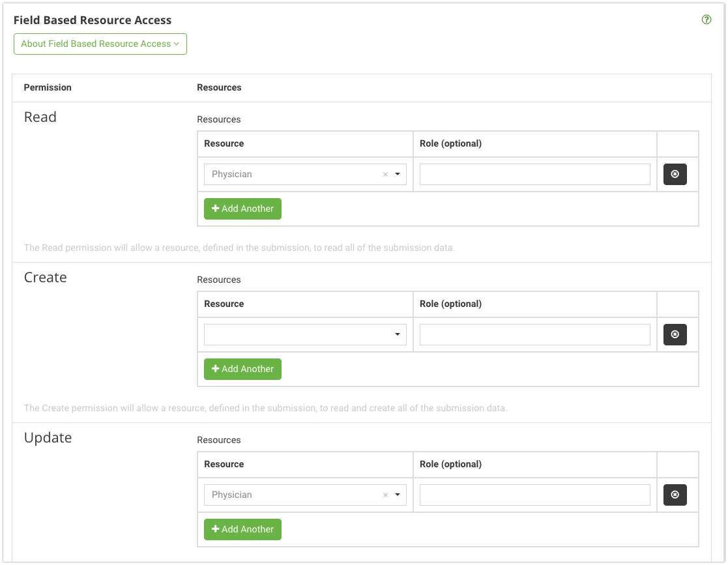Image resolution: width=728 pixels, height=565 pixels.
Task: Focus the Role field under Update
Action: click(534, 495)
